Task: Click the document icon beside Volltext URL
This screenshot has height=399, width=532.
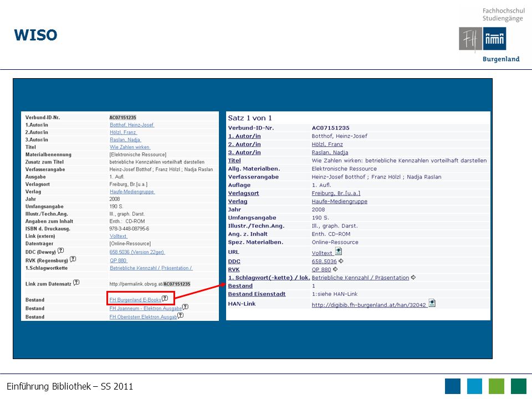Action: [x=339, y=251]
